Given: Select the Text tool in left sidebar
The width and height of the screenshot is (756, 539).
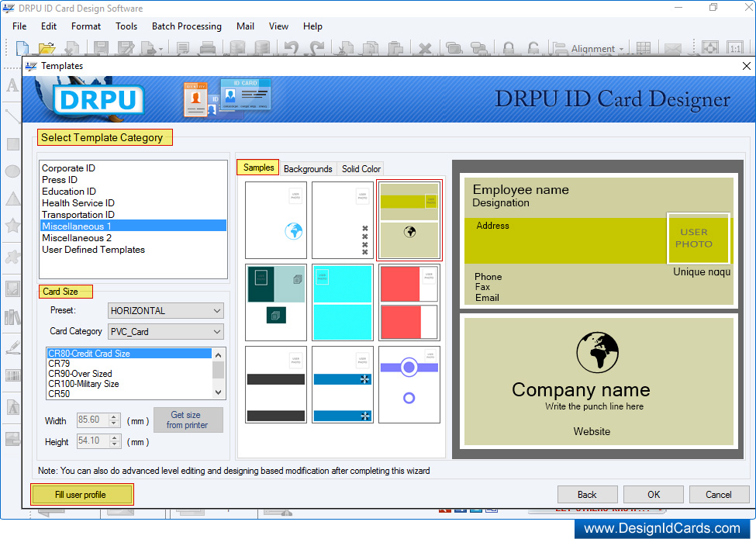Looking at the screenshot, I should [x=12, y=85].
